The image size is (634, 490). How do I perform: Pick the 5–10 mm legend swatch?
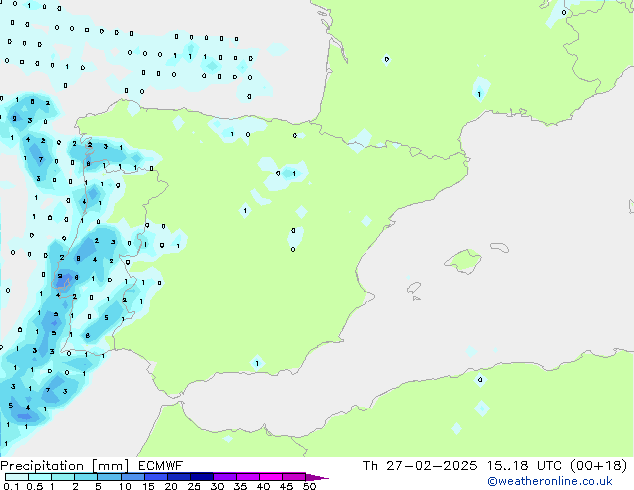[x=109, y=477]
